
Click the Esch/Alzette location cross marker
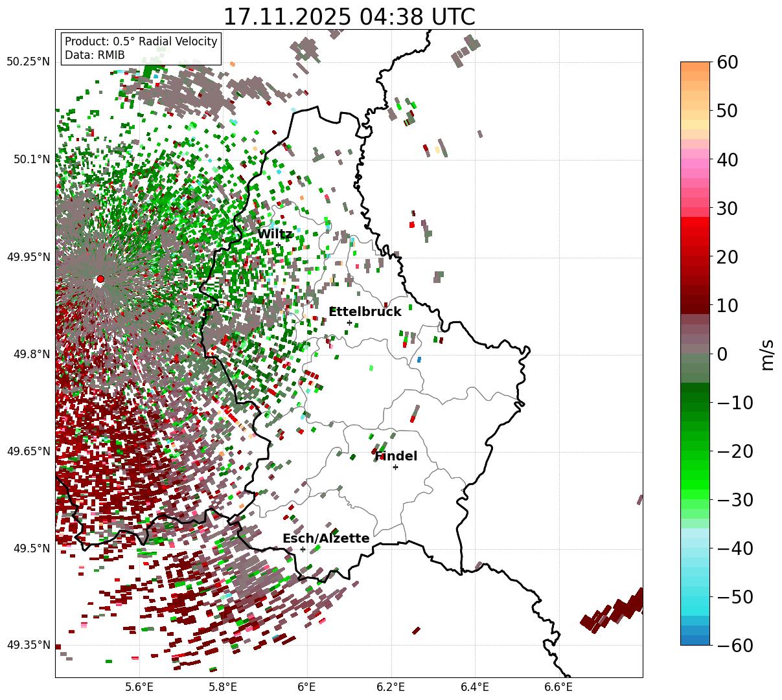point(303,549)
